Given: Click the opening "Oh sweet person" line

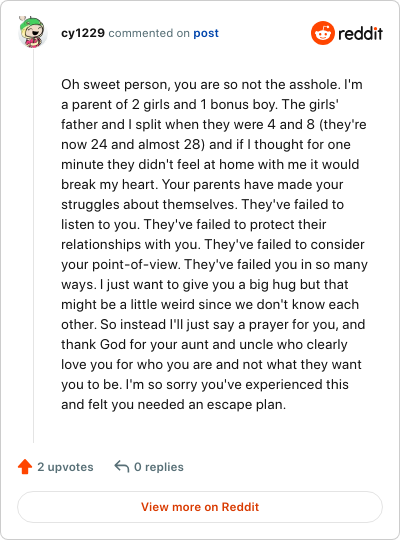Looking at the screenshot, I should tap(212, 85).
